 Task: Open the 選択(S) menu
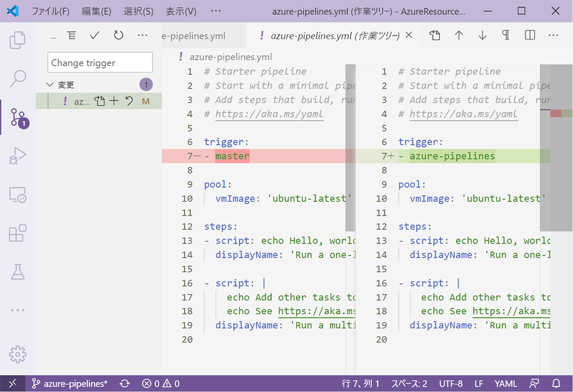(139, 11)
